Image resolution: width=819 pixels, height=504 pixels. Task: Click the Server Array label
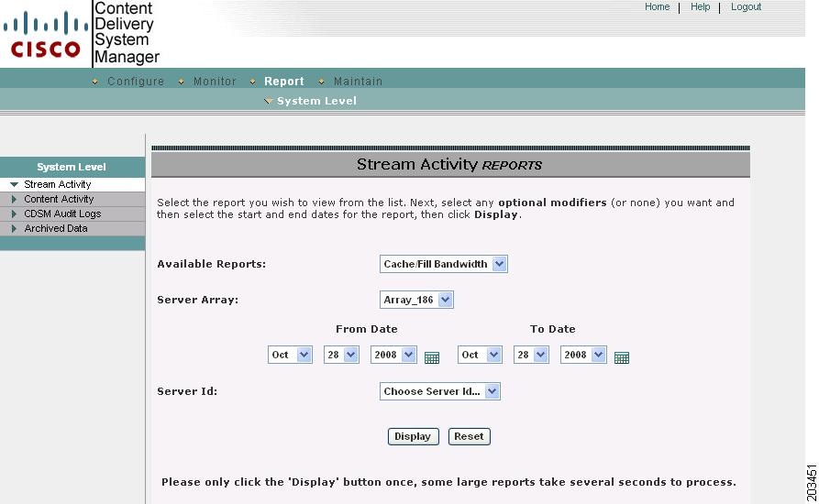(x=197, y=300)
